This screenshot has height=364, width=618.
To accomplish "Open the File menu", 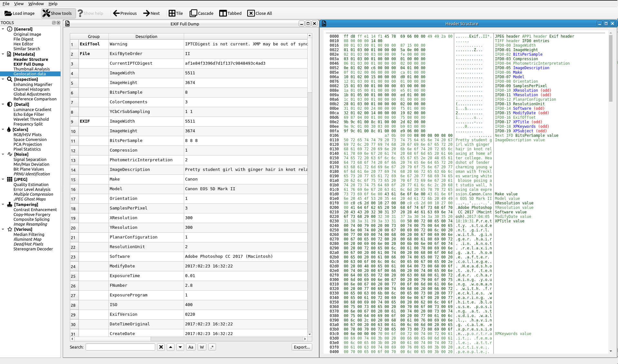I will pyautogui.click(x=6, y=4).
